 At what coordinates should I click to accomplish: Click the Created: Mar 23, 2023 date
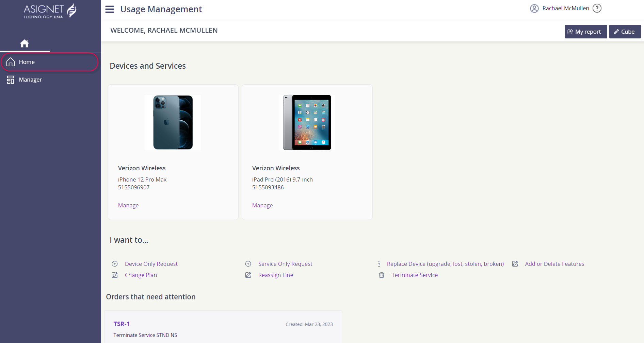point(309,324)
